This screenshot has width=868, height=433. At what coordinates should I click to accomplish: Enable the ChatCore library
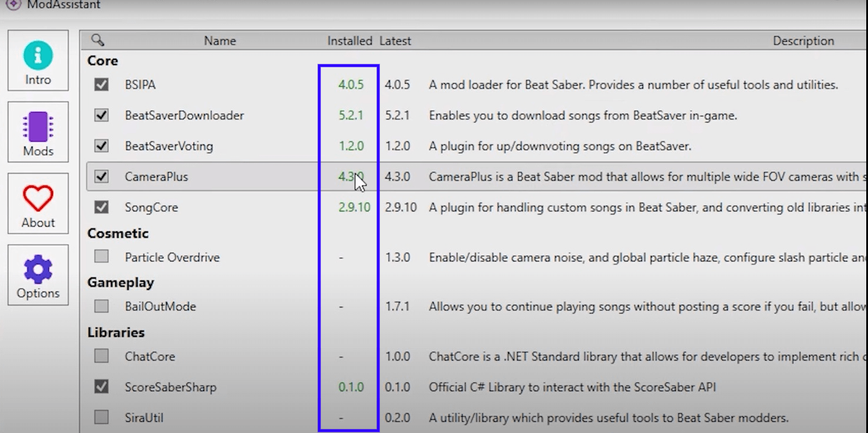(x=101, y=356)
